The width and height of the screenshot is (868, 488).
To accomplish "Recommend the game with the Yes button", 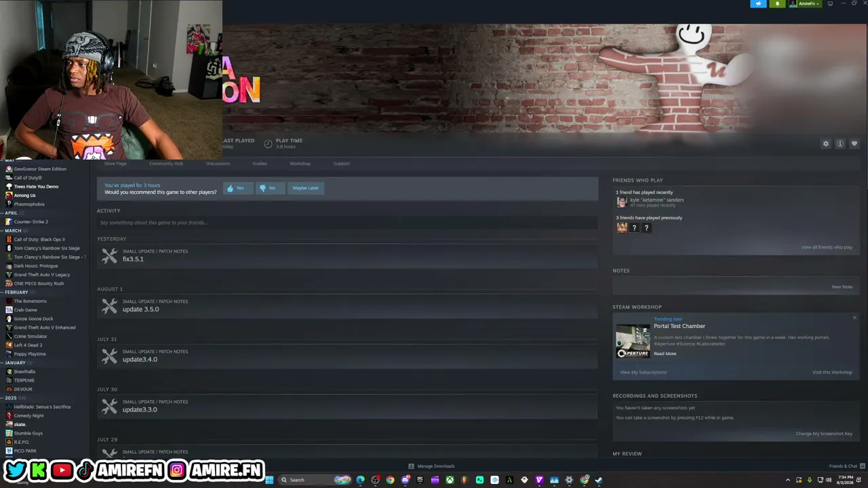I will (x=237, y=188).
